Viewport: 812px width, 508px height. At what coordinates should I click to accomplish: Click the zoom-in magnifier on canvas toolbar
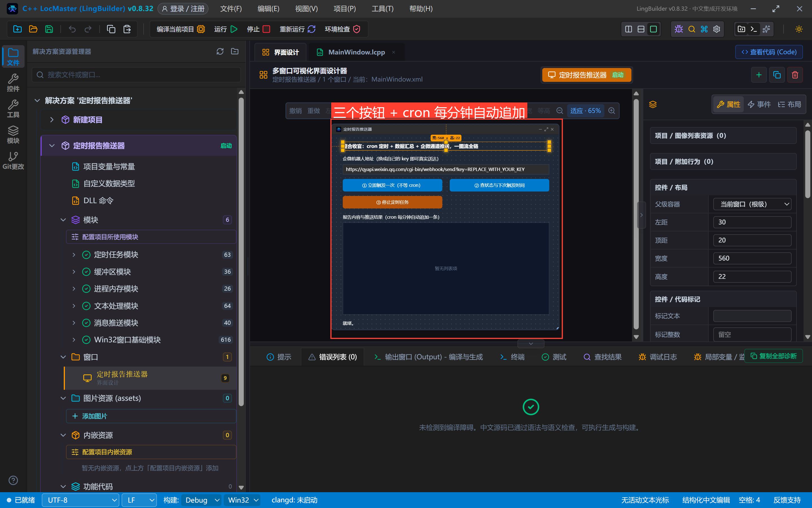pos(611,111)
